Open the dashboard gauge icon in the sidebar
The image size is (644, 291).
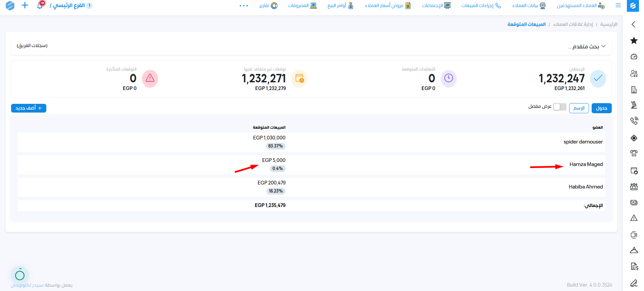(634, 57)
